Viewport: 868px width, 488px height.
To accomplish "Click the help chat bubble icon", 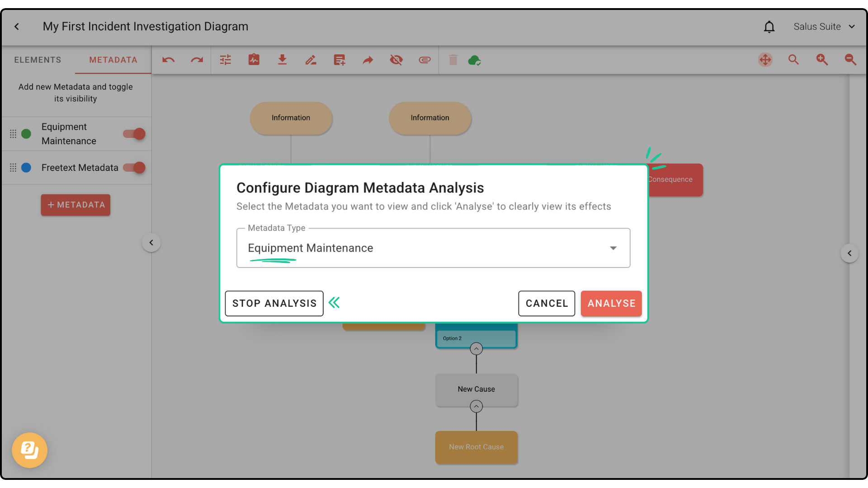I will pos(30,450).
